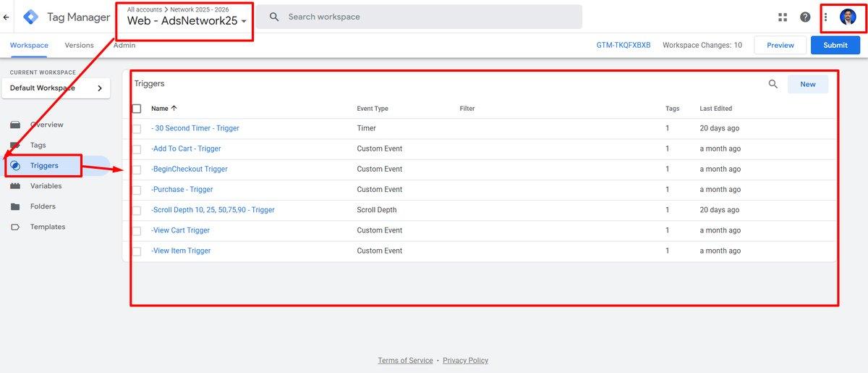Screen dimensions: 868x373
Task: Click the back arrow beside Tag Manager logo
Action: point(7,17)
